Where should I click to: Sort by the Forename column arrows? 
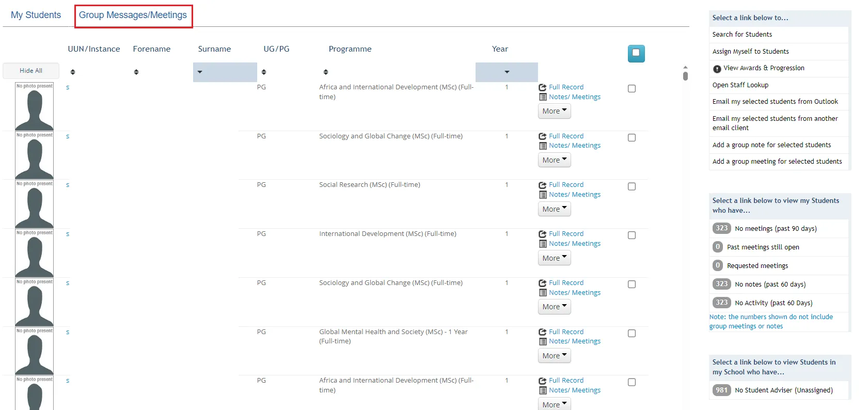[136, 72]
